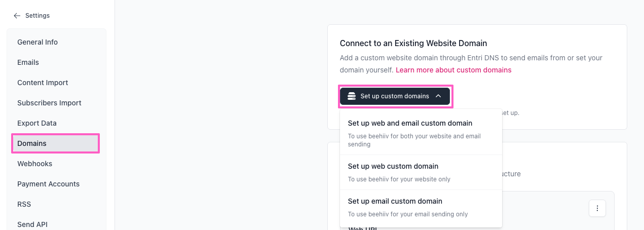The width and height of the screenshot is (644, 230).
Task: Open Subscribers Import settings
Action: [x=49, y=103]
